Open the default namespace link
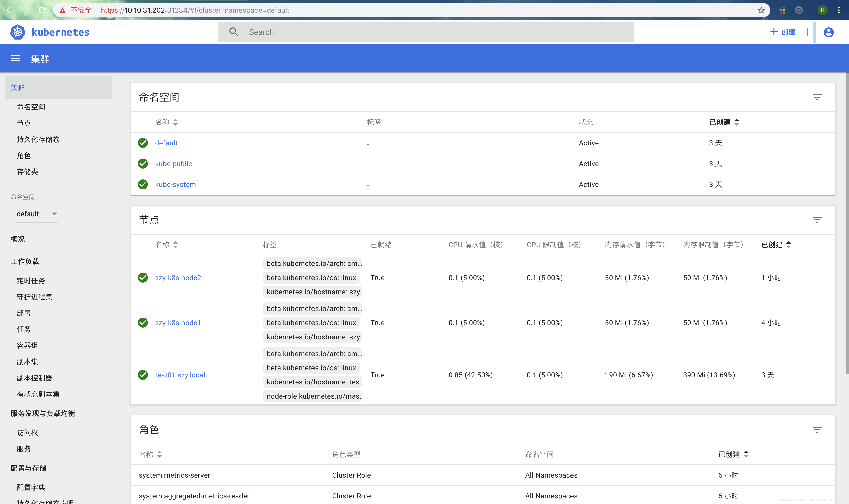The image size is (849, 504). (166, 143)
